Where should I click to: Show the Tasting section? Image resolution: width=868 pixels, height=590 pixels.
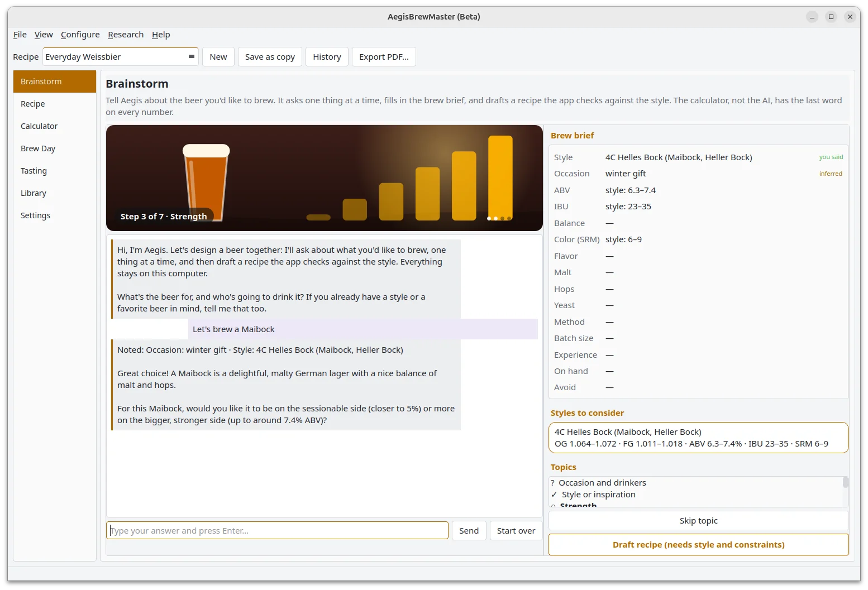point(55,171)
